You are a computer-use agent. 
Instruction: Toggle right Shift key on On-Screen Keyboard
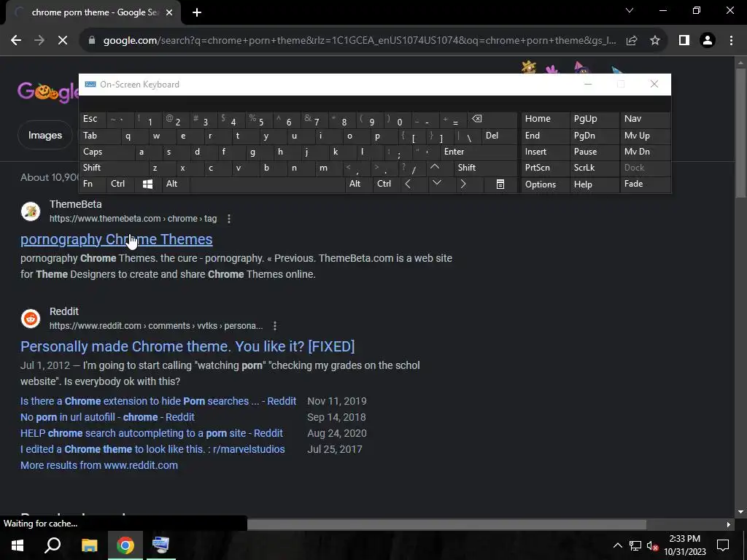click(x=484, y=168)
